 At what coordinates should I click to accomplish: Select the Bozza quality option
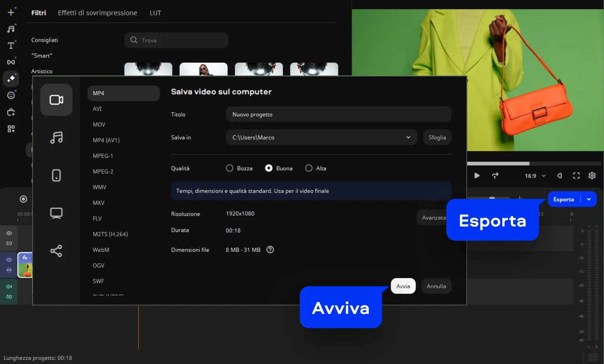click(x=229, y=168)
